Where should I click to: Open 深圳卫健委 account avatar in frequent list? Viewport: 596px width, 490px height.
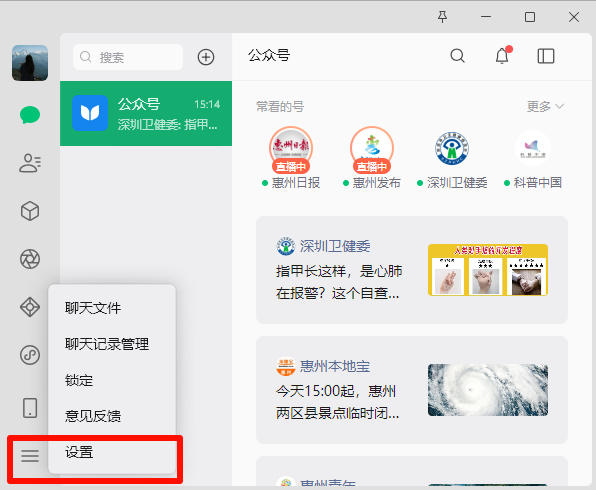click(452, 148)
